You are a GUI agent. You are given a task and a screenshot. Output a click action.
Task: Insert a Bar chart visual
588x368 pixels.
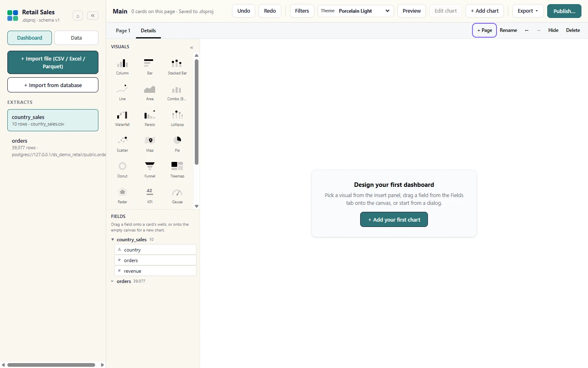[150, 67]
